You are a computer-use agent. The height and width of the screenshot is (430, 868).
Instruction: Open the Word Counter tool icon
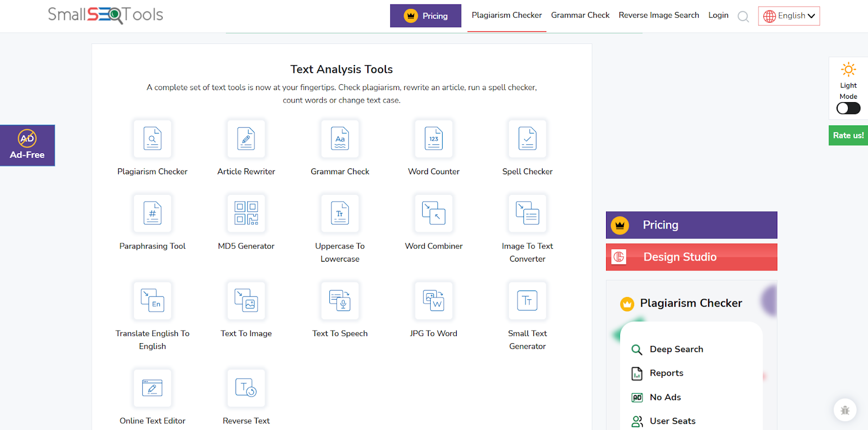pyautogui.click(x=434, y=138)
